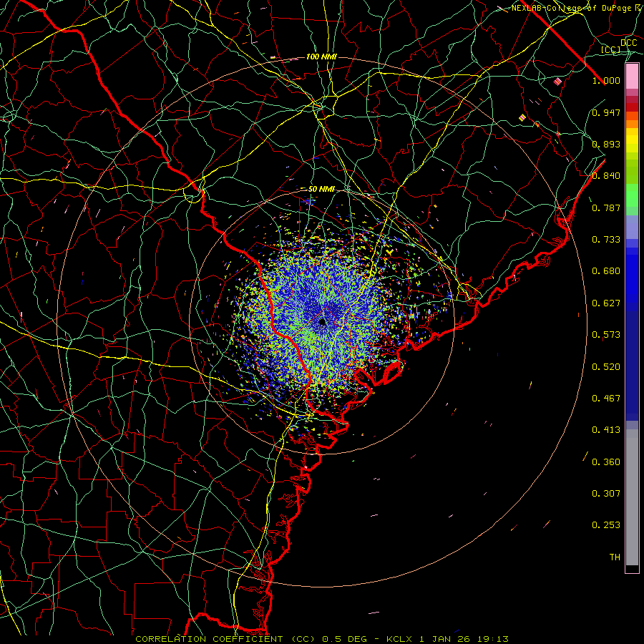Viewport: 644px width, 644px height.
Task: Click the black radar site dot at center
Action: click(323, 321)
